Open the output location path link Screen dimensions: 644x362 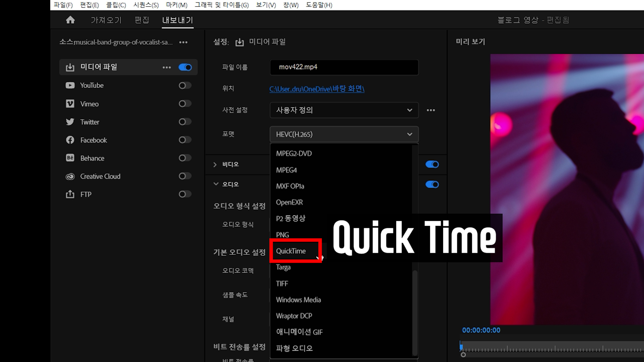(x=317, y=89)
